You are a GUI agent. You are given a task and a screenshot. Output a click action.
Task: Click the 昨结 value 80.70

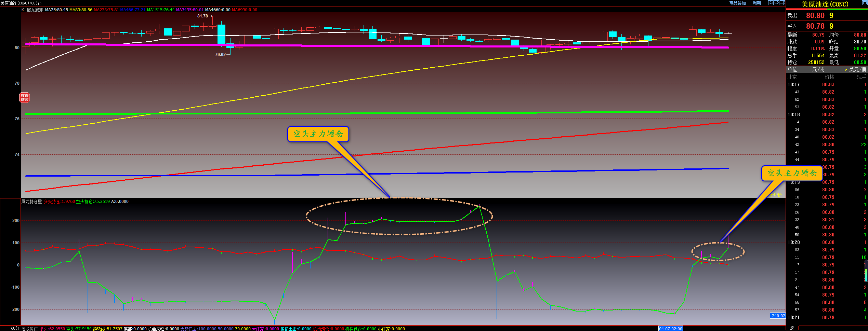pos(860,42)
